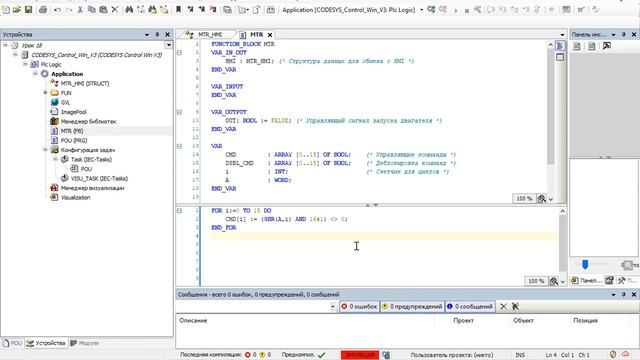The width and height of the screenshot is (640, 360).
Task: Collapse the Application tree node
Action: (35, 73)
